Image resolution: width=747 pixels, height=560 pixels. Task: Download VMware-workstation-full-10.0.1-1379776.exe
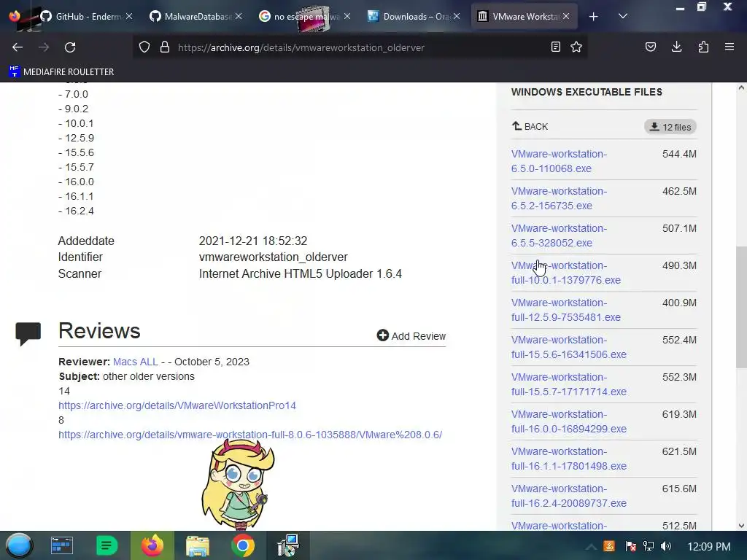pyautogui.click(x=566, y=273)
